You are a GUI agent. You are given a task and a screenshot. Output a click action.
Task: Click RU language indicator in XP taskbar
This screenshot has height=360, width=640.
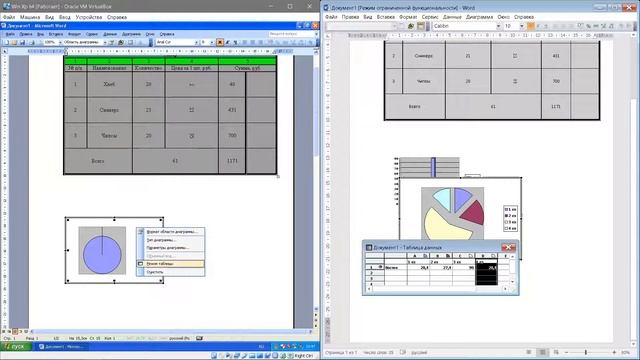point(261,347)
